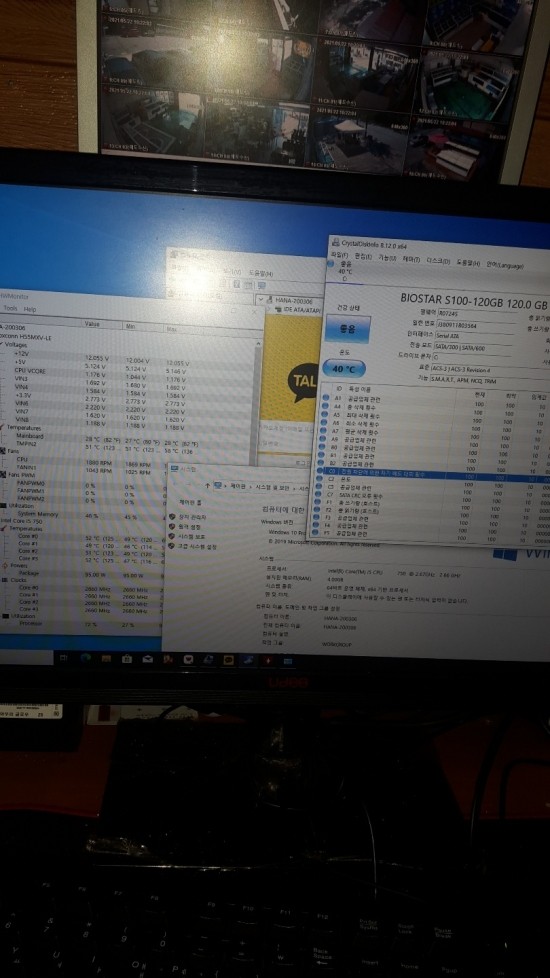The image size is (550, 978).
Task: Open the 파일(F) menu in CrystalDiskInfo
Action: 339,255
